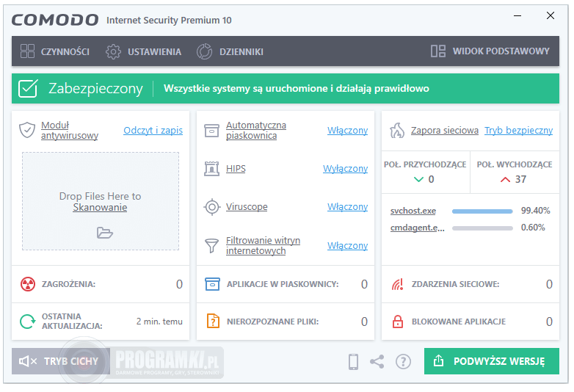Open the svchost.exe process link
This screenshot has width=574, height=392.
click(413, 211)
